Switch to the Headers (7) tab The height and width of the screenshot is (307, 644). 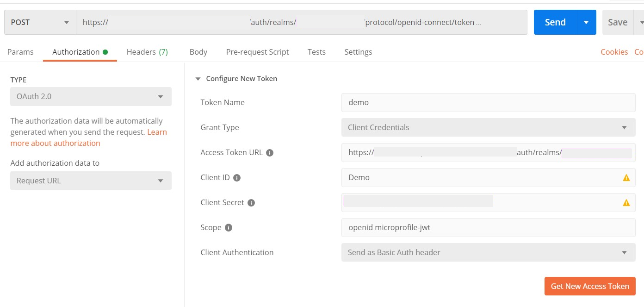coord(147,52)
